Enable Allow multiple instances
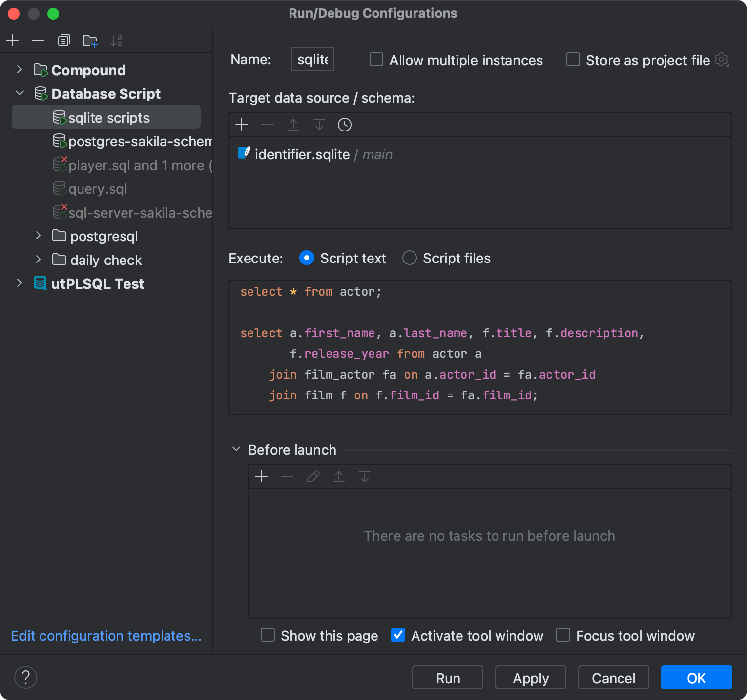Viewport: 747px width, 700px height. tap(376, 59)
